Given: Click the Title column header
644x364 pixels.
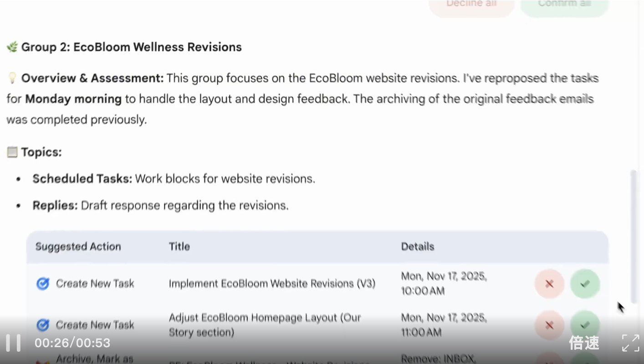Looking at the screenshot, I should (x=179, y=247).
